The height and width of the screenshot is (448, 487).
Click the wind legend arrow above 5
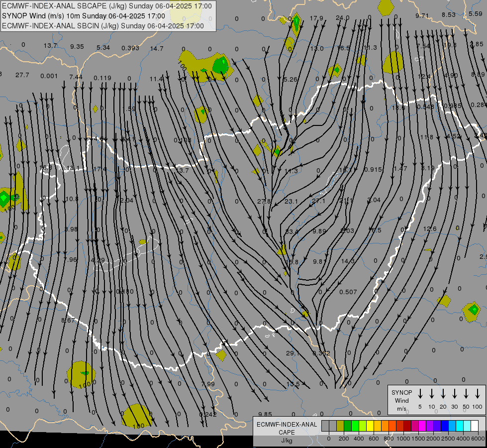420,394
